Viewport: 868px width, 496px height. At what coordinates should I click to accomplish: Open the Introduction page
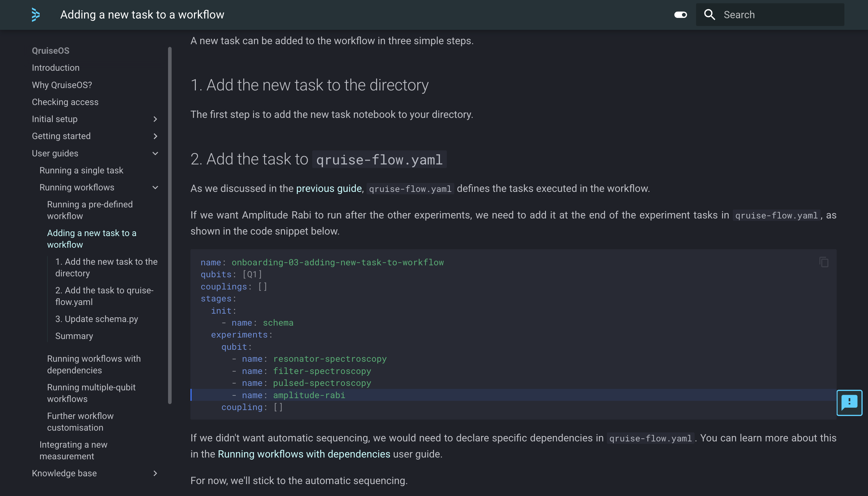pos(56,67)
